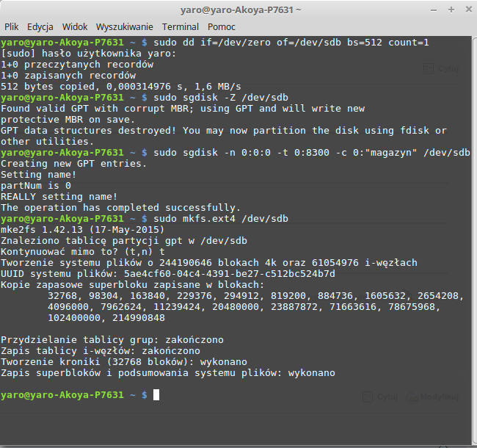This screenshot has width=477, height=448.
Task: Maximize the terminal window with plus icon
Action: (x=451, y=10)
